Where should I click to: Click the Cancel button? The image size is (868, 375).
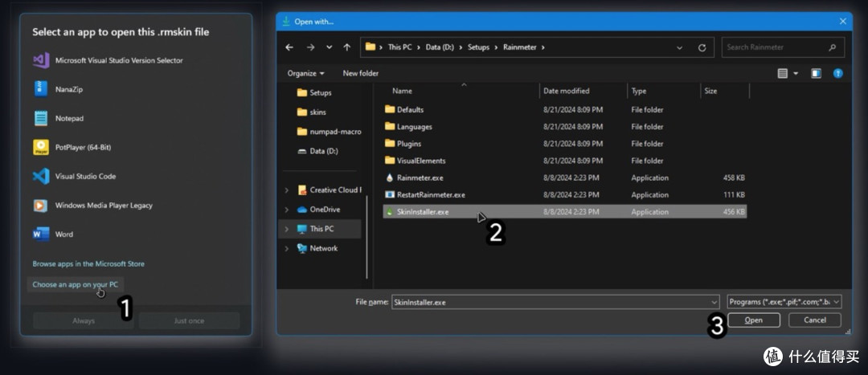[815, 320]
